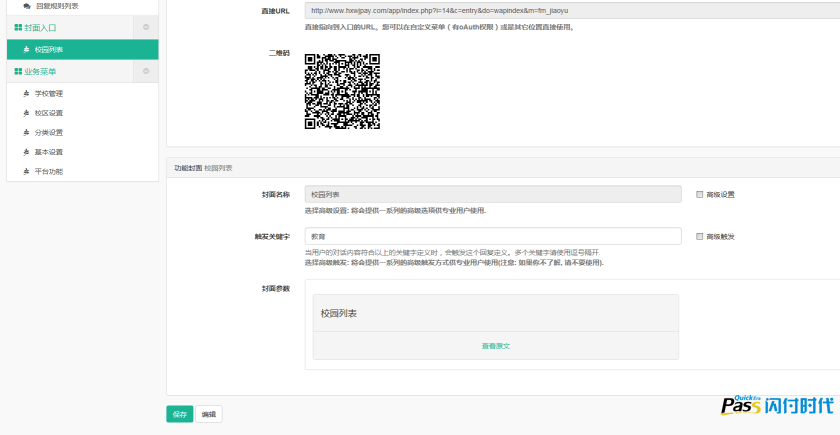The height and width of the screenshot is (435, 840).
Task: Click the 封面入口 grid icon
Action: (18, 27)
